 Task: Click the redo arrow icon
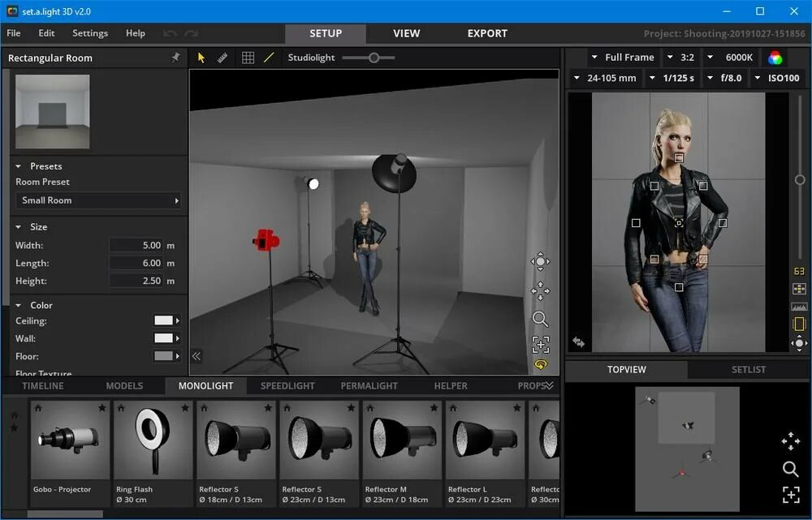(x=192, y=33)
